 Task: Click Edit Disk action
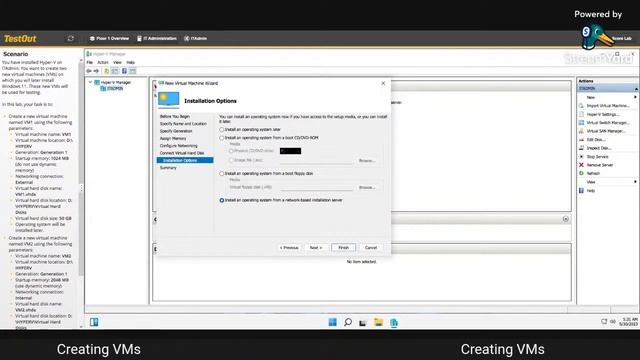pyautogui.click(x=596, y=140)
